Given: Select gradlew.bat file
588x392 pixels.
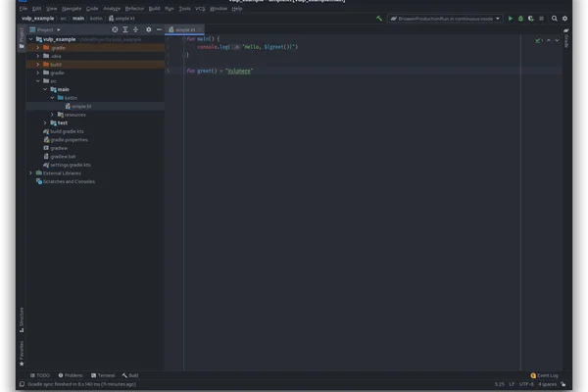Looking at the screenshot, I should (63, 157).
